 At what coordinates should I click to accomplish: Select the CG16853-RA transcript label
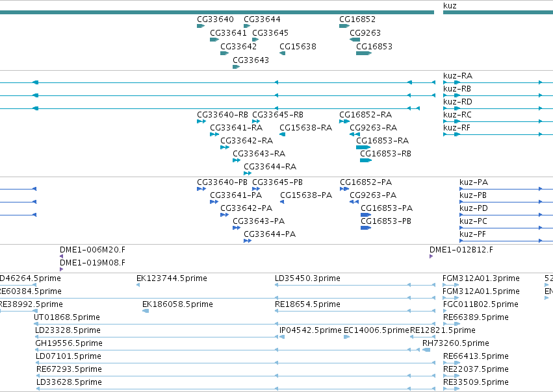click(x=382, y=141)
